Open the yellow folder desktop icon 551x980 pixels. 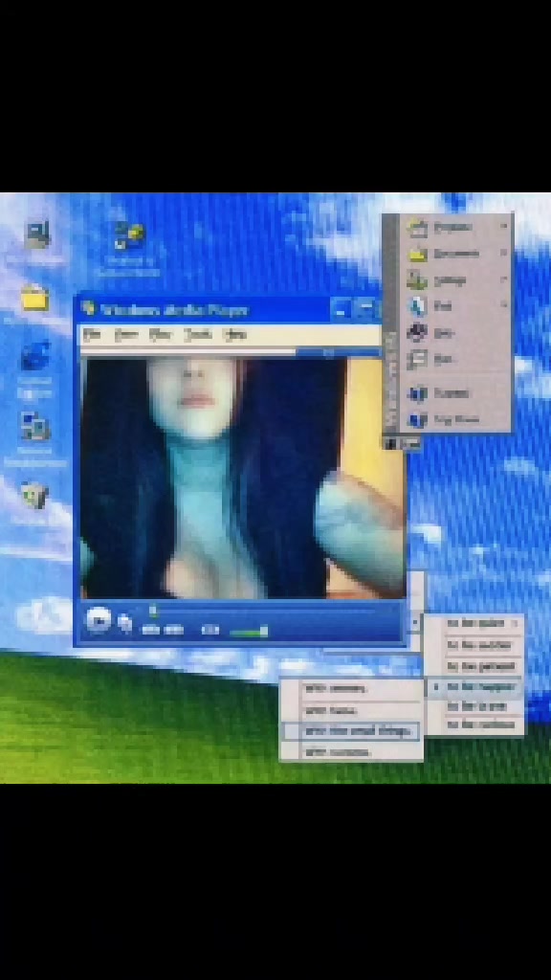[35, 298]
